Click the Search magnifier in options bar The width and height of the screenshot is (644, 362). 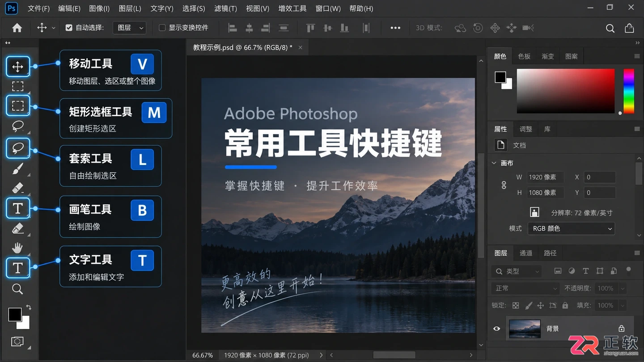coord(610,28)
